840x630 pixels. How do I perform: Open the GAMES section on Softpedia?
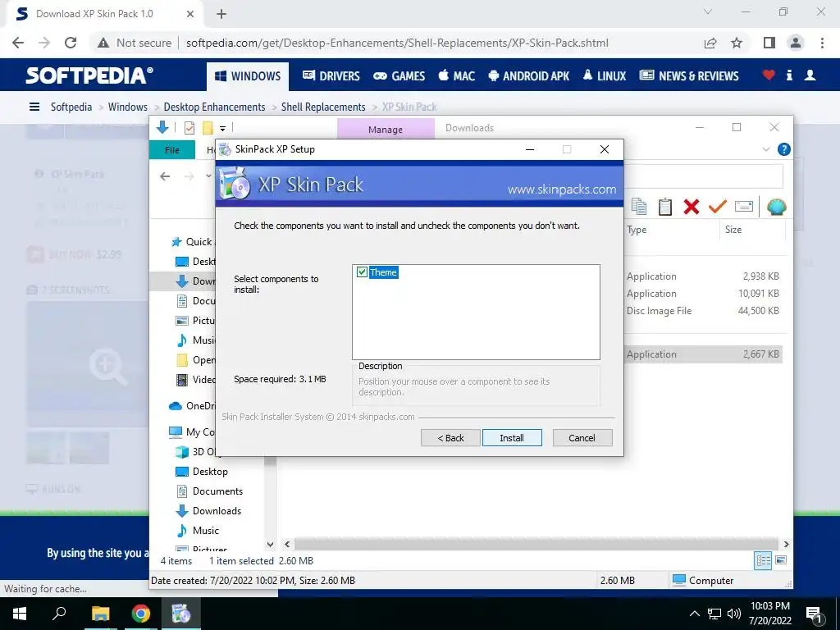399,76
